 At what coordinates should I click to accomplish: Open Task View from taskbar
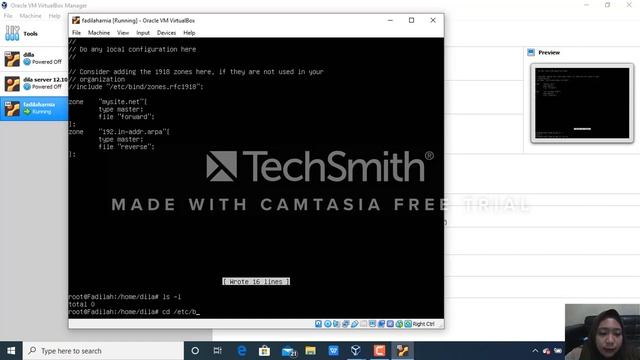click(x=218, y=351)
